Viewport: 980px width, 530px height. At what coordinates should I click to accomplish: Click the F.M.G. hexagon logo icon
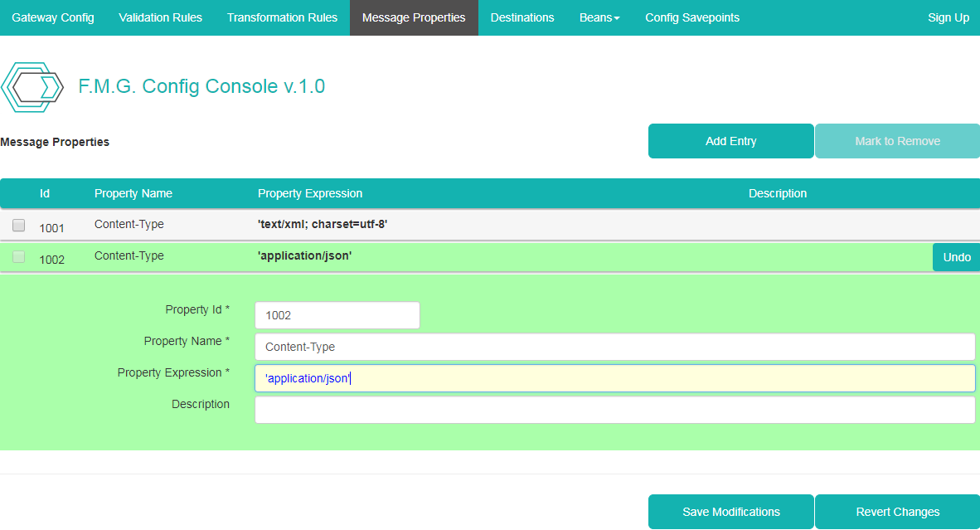point(32,87)
